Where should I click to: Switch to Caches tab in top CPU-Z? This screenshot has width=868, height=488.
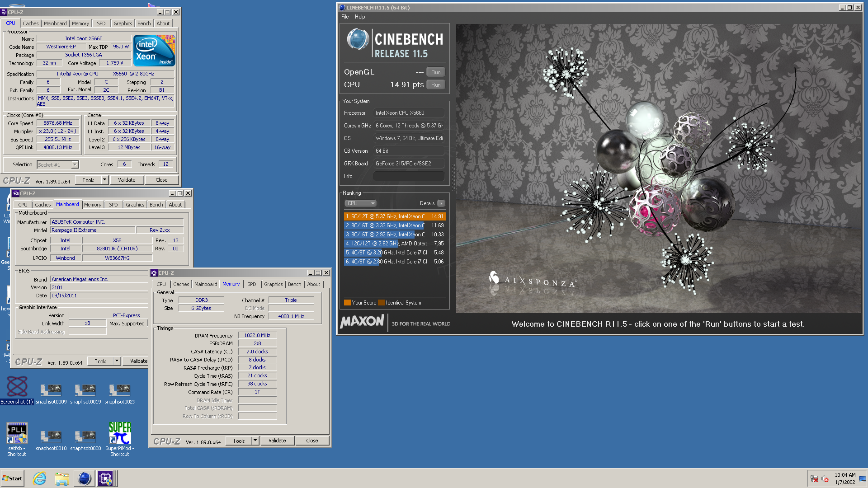tap(31, 23)
